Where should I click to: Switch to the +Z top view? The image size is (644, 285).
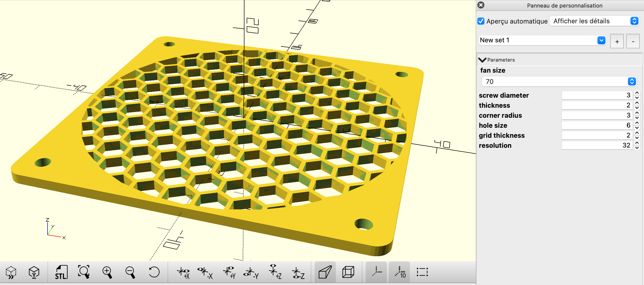[275, 272]
